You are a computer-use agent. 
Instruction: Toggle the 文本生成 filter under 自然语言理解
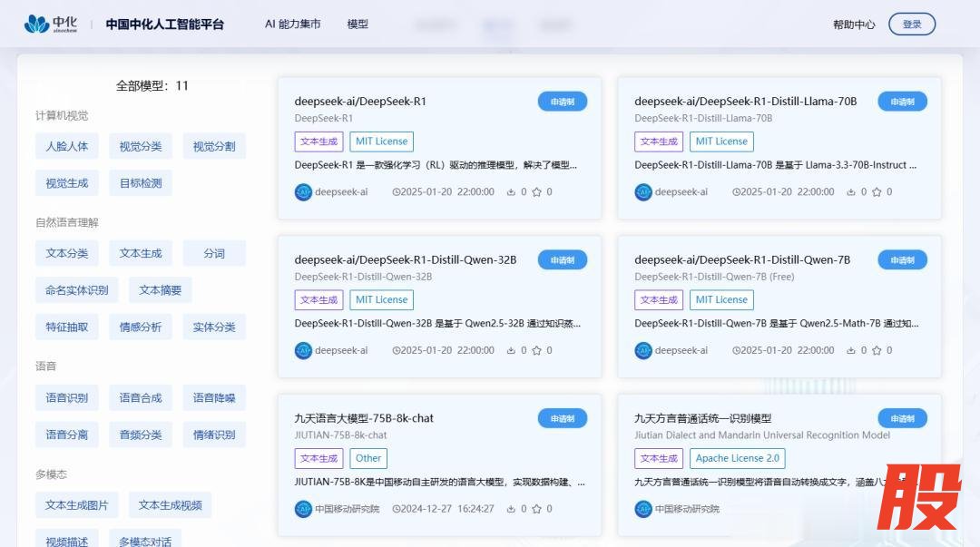[141, 253]
